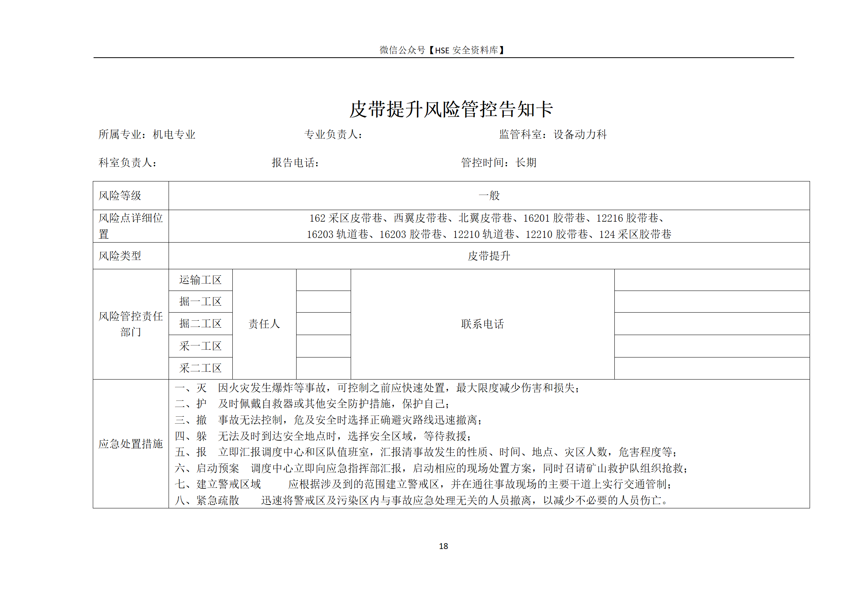Click the 一般 risk level value
Screen dimensions: 868x614
pyautogui.click(x=489, y=195)
